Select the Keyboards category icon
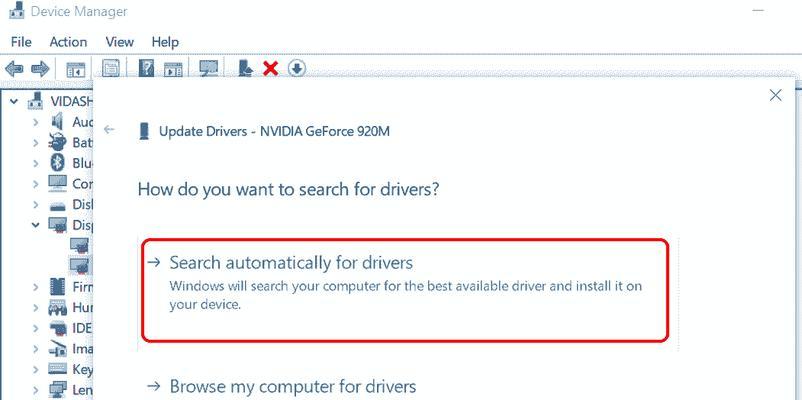 click(57, 369)
